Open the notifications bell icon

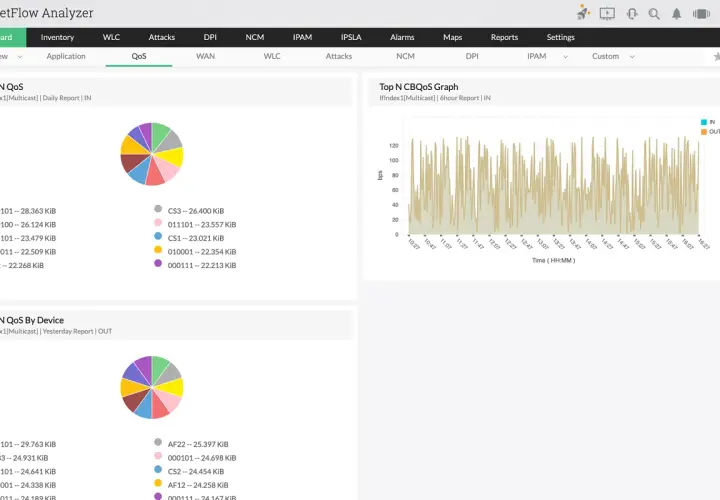point(676,14)
